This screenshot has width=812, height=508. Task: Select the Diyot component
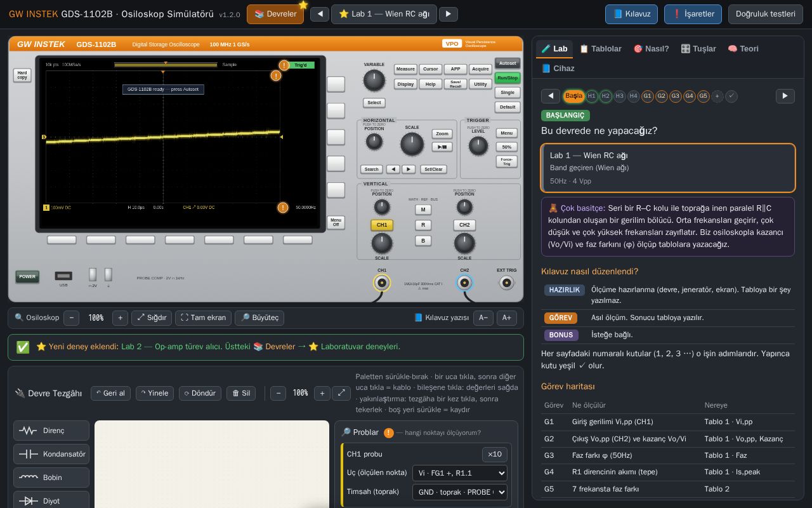coord(51,500)
